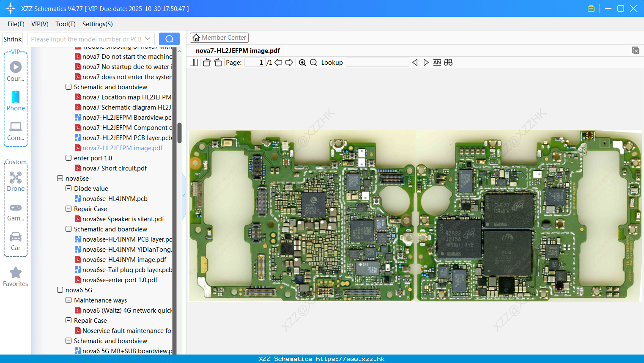Open the Game console category
Screen dimensions: 644x363
pyautogui.click(x=16, y=212)
